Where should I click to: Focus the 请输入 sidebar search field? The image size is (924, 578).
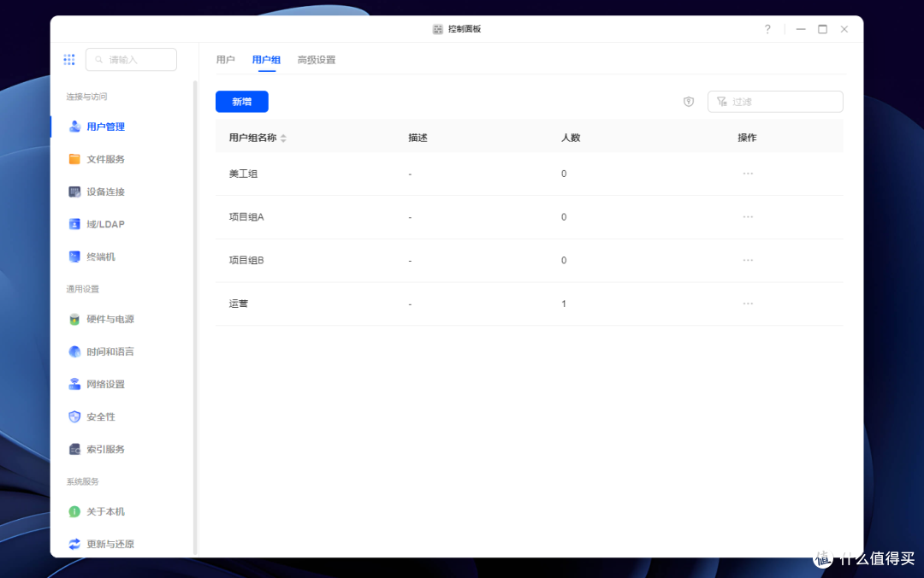pos(131,60)
